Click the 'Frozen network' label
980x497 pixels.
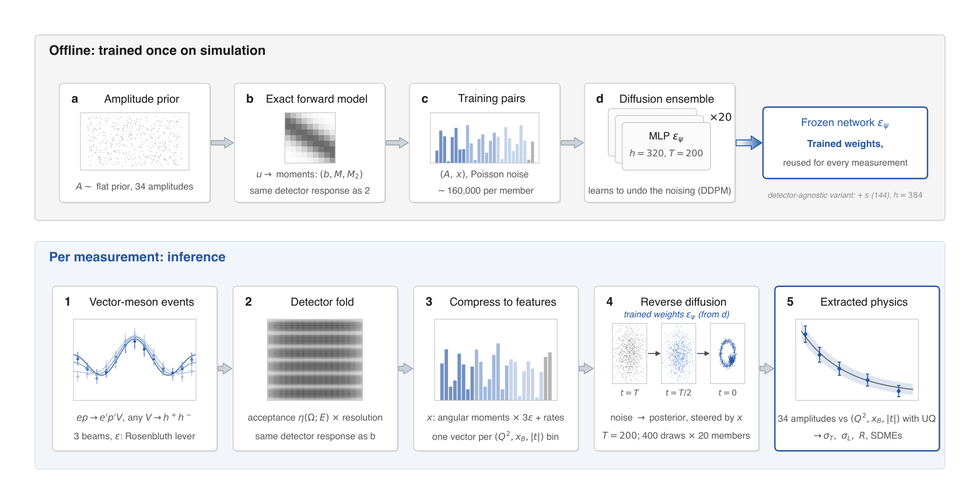pyautogui.click(x=845, y=123)
